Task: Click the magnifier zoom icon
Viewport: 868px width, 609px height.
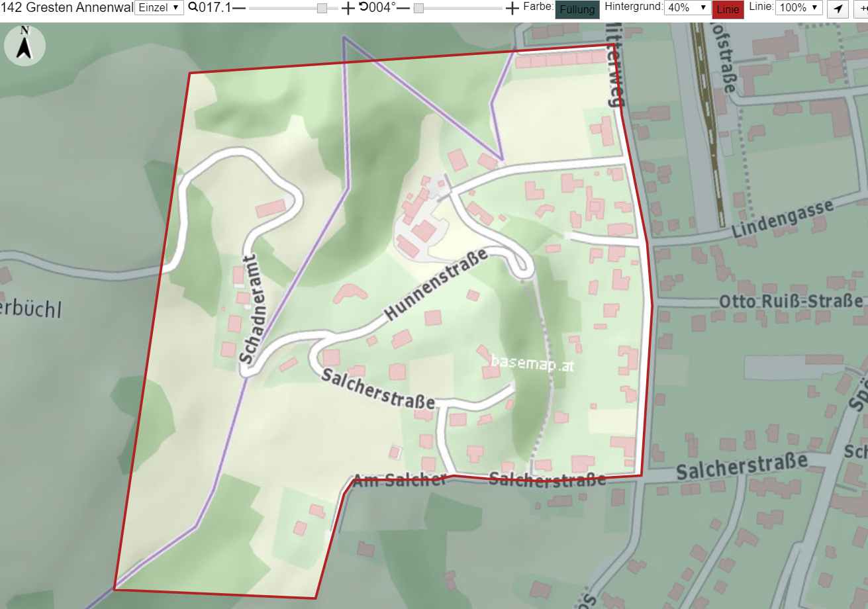Action: (193, 7)
